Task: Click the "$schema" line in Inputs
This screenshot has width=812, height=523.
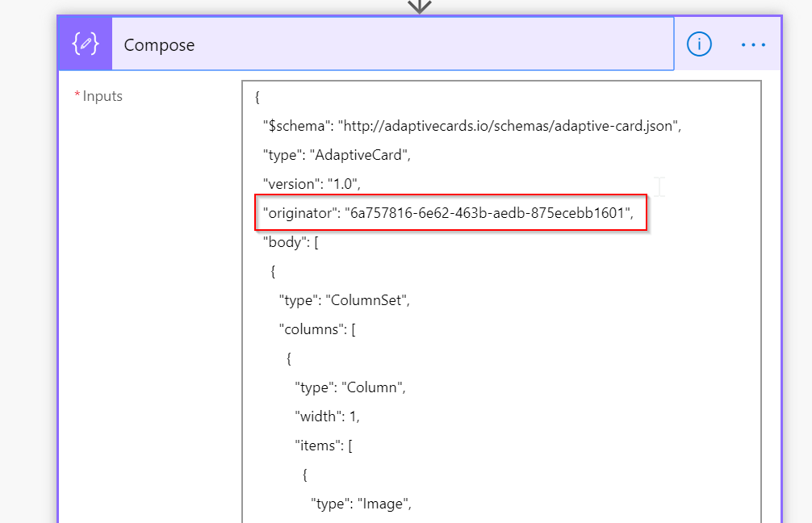Action: click(472, 126)
